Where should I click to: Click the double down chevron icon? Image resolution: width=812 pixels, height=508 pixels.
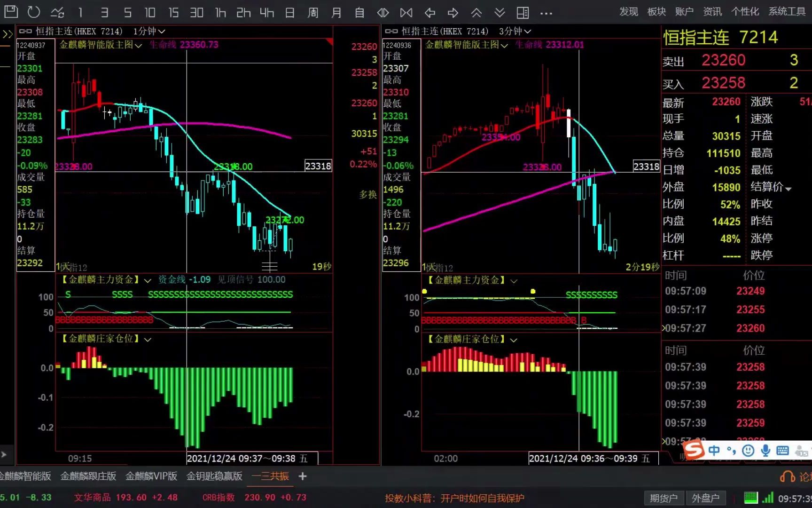(500, 13)
